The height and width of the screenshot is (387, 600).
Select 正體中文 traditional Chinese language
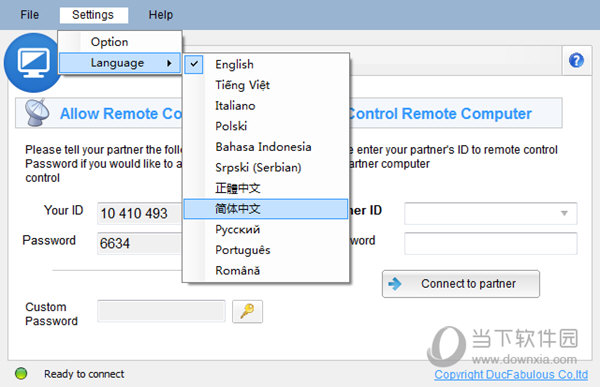pos(266,188)
